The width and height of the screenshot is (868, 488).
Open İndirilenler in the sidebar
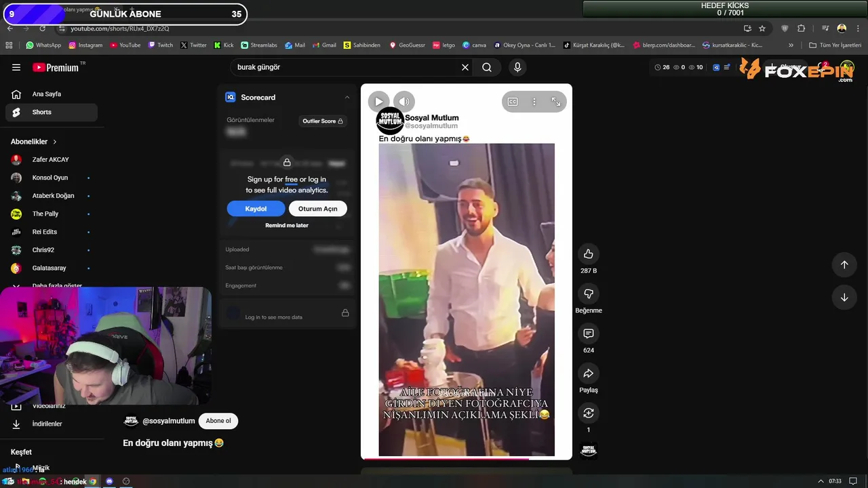(52, 424)
